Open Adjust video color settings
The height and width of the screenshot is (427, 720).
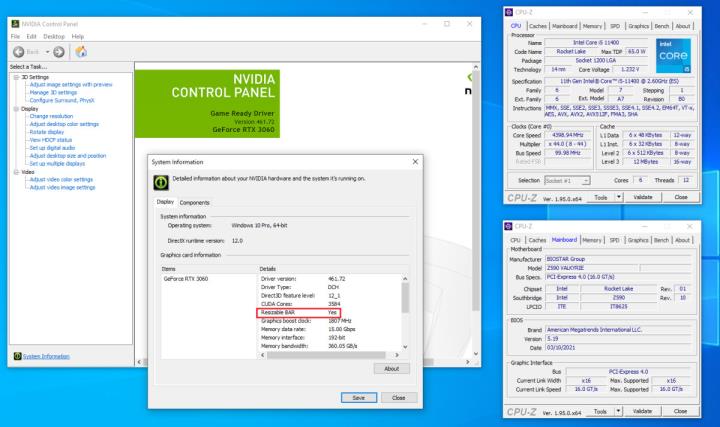61,180
